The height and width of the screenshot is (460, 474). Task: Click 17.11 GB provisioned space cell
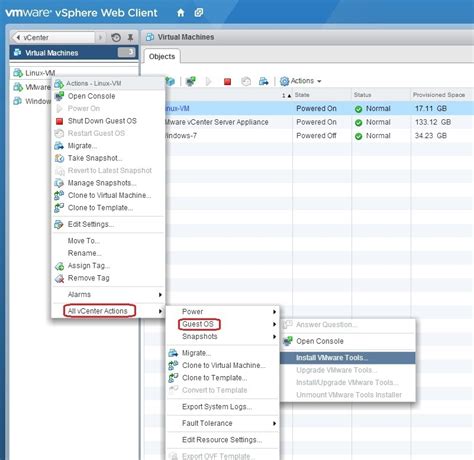pyautogui.click(x=430, y=108)
